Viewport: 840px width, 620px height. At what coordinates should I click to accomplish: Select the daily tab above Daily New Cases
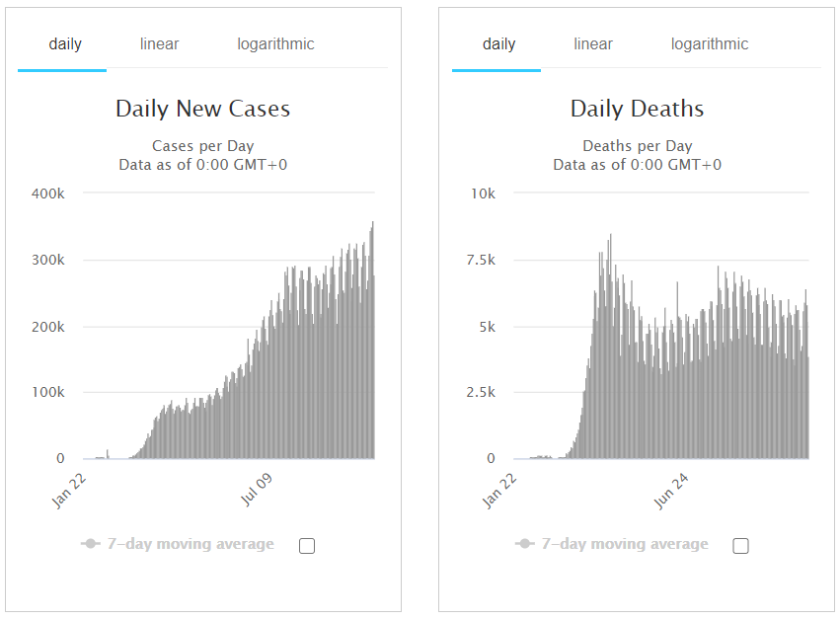[x=65, y=44]
